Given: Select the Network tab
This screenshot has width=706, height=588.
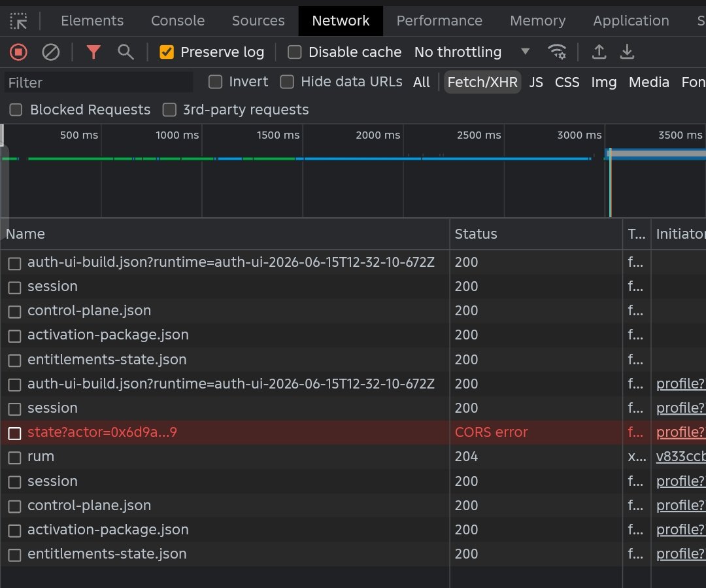Looking at the screenshot, I should 341,21.
